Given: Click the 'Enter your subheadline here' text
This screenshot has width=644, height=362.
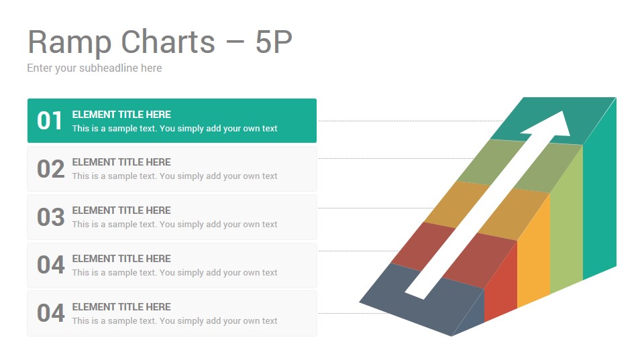Looking at the screenshot, I should (x=95, y=68).
